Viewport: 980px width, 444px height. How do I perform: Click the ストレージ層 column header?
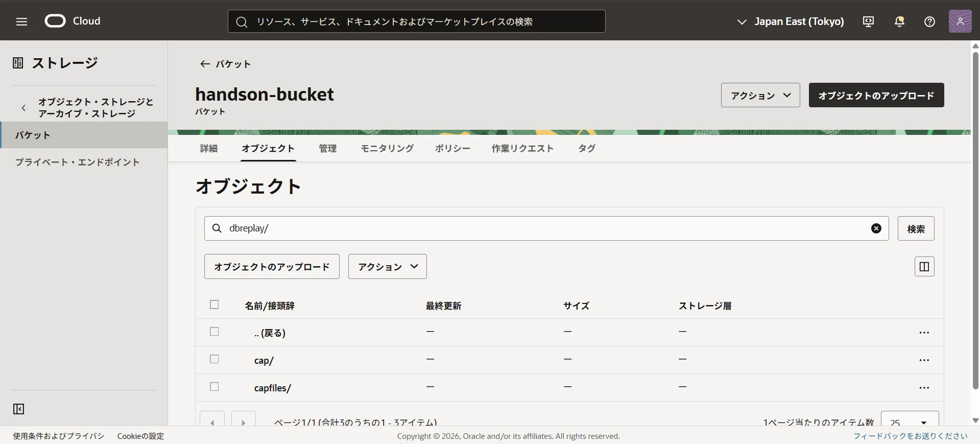coord(705,306)
